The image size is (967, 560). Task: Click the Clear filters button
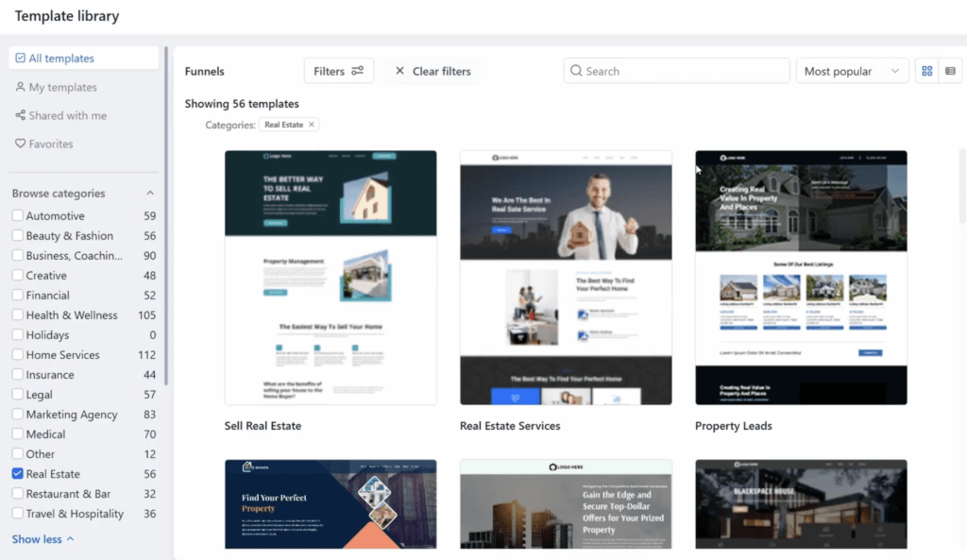point(433,71)
